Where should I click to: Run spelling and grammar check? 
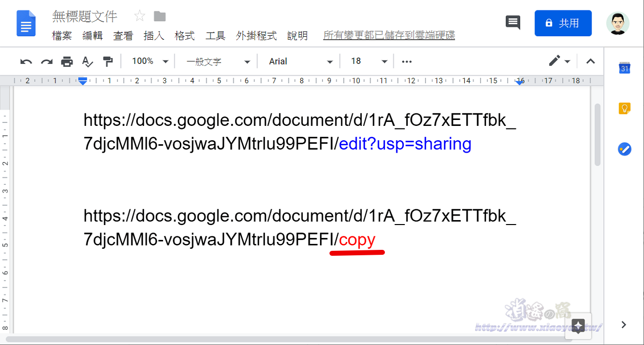87,61
